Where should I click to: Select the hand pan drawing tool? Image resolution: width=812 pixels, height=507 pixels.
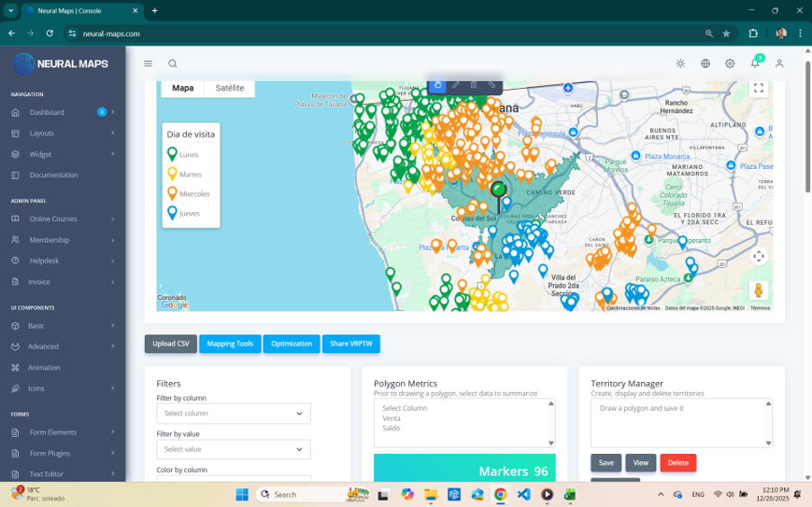[438, 85]
